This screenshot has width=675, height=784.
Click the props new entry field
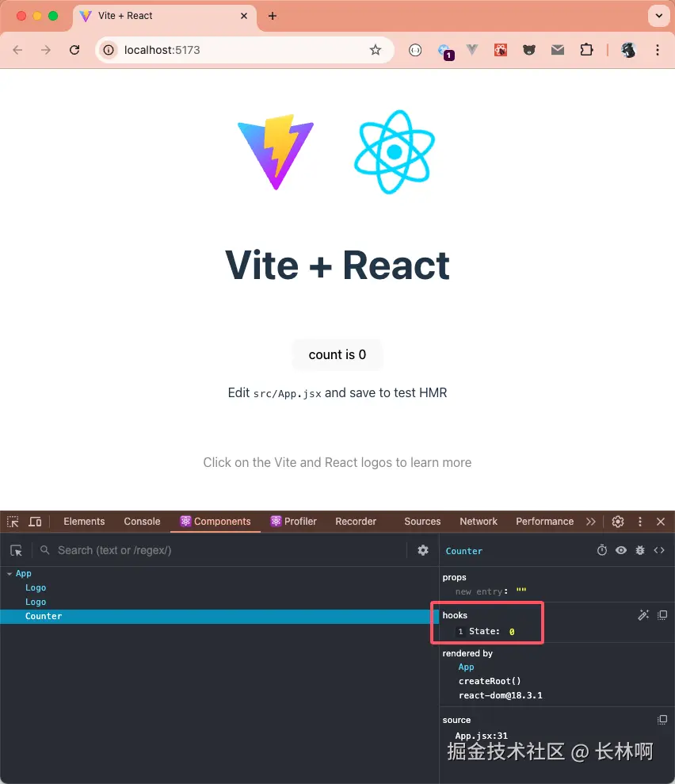click(479, 591)
